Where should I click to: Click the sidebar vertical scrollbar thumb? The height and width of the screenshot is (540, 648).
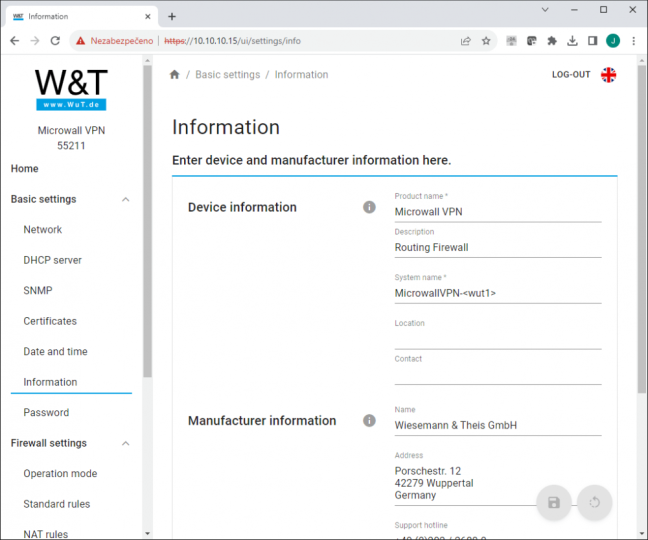click(147, 221)
